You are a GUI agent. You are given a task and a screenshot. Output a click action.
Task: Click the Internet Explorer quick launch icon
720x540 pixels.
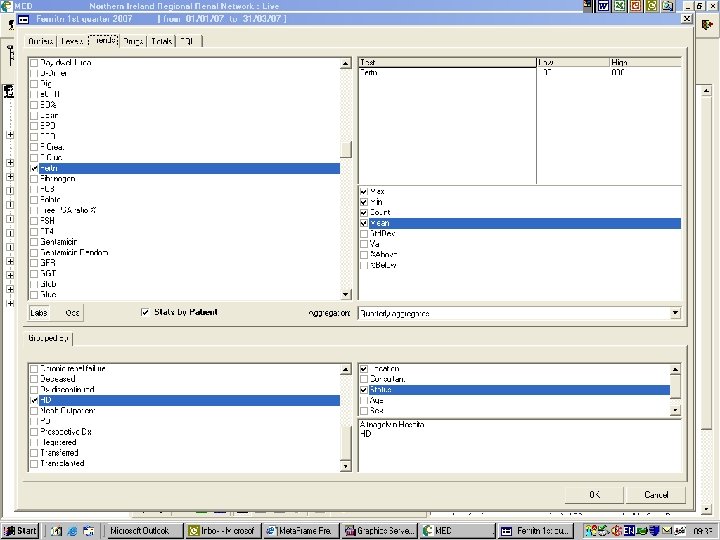point(72,531)
